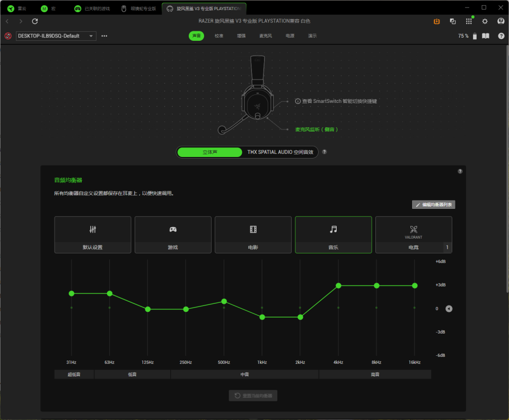Viewport: 509px width, 420px height.
Task: Expand the DESKTOP-ILB9DSQ-Default profile dropdown
Action: (x=56, y=36)
